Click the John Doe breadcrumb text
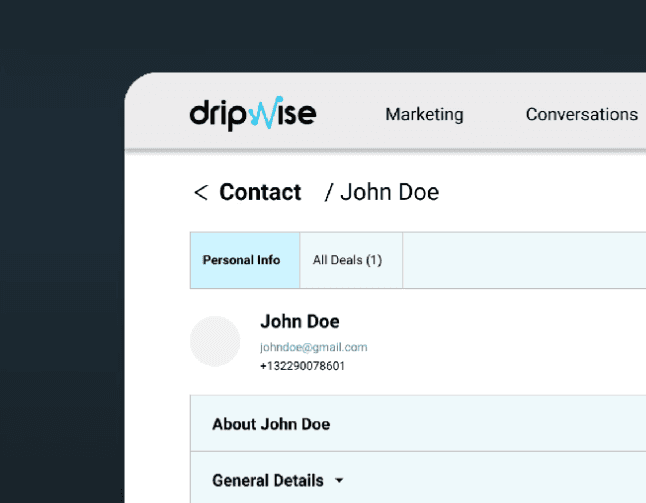 point(389,192)
